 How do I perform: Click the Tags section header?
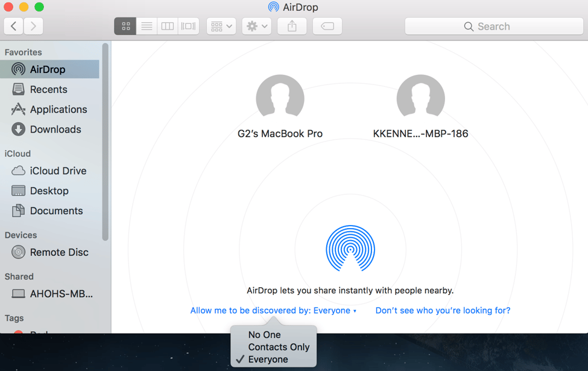point(14,318)
